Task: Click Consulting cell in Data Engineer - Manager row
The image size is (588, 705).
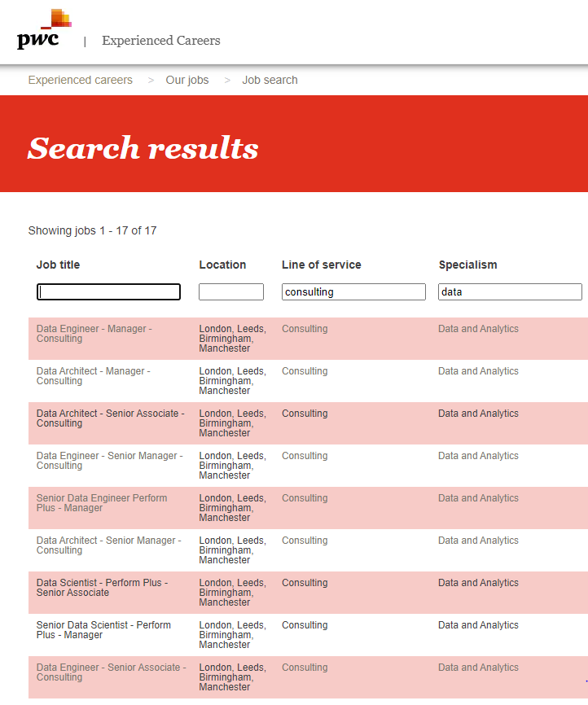Action: click(x=305, y=329)
